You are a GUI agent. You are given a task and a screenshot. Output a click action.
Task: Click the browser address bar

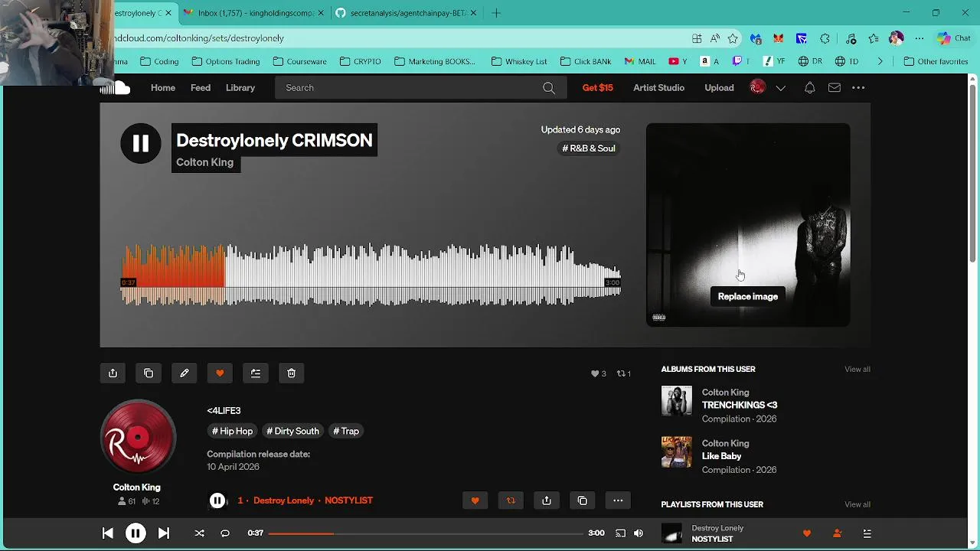coord(398,38)
